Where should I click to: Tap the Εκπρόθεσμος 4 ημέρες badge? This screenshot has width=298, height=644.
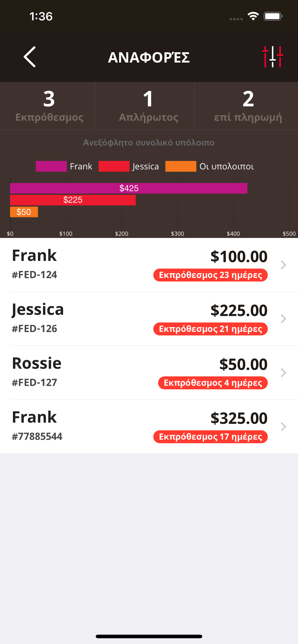213,383
